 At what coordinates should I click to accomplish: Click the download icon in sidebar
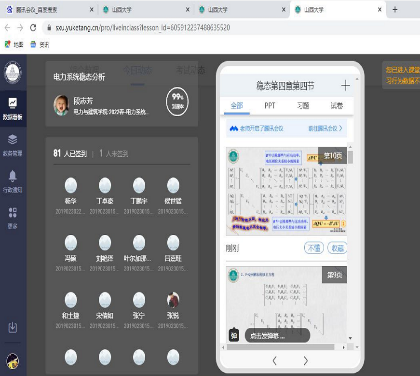click(x=13, y=328)
